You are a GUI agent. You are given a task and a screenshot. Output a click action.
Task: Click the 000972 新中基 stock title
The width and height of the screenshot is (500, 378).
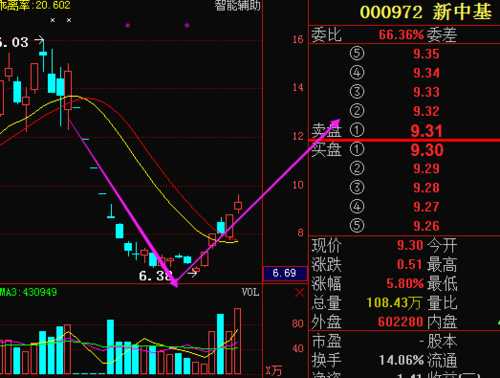tap(426, 12)
